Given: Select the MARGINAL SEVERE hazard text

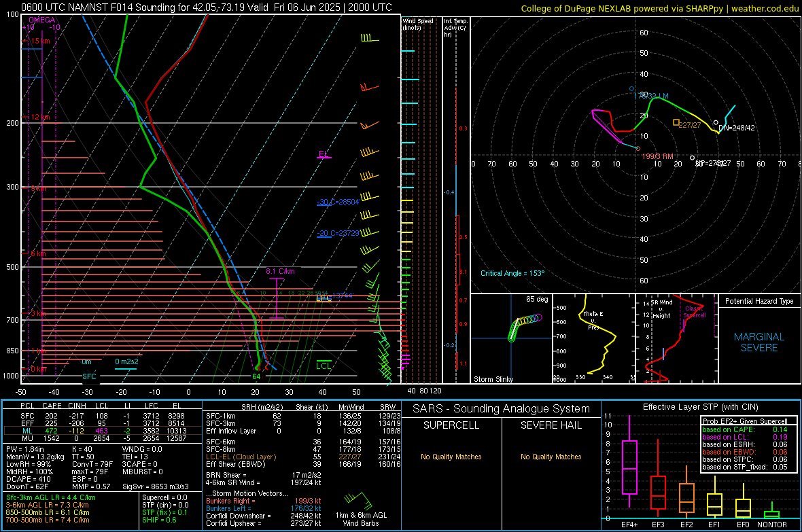Looking at the screenshot, I should 759,342.
